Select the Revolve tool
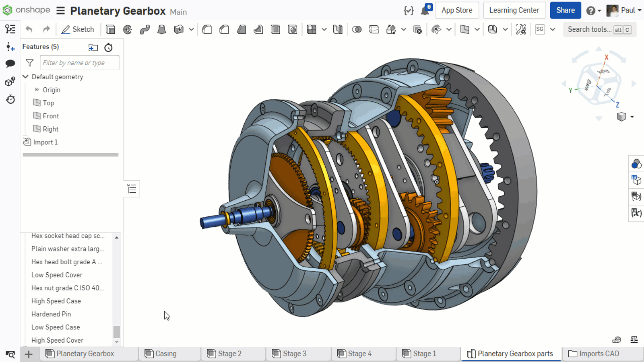This screenshot has height=362, width=644. (128, 29)
